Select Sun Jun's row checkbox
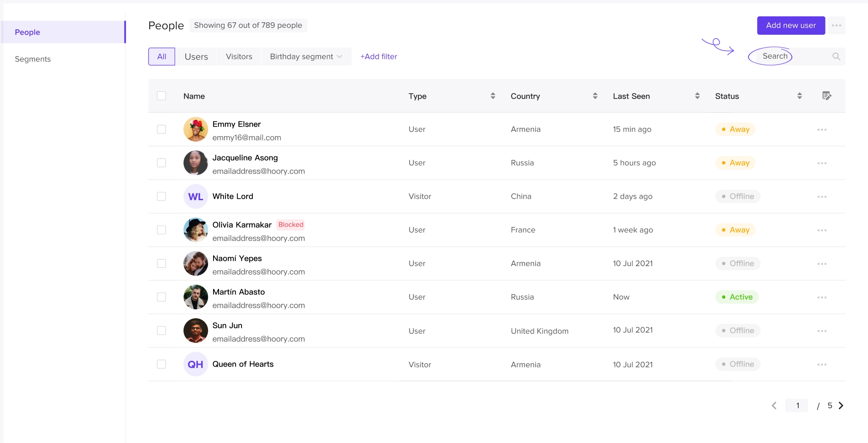The height and width of the screenshot is (443, 868). [x=161, y=331]
